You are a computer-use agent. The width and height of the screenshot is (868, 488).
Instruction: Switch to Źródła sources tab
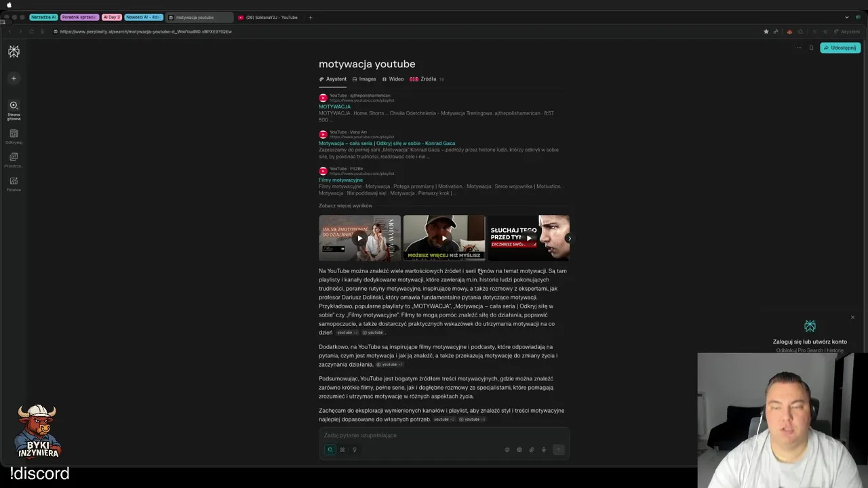point(427,79)
